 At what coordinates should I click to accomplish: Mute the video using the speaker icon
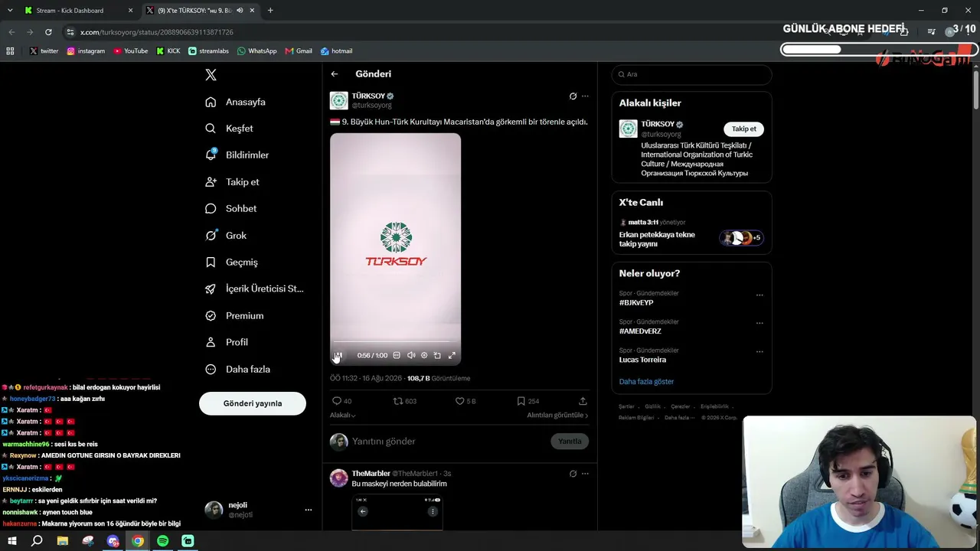tap(411, 355)
